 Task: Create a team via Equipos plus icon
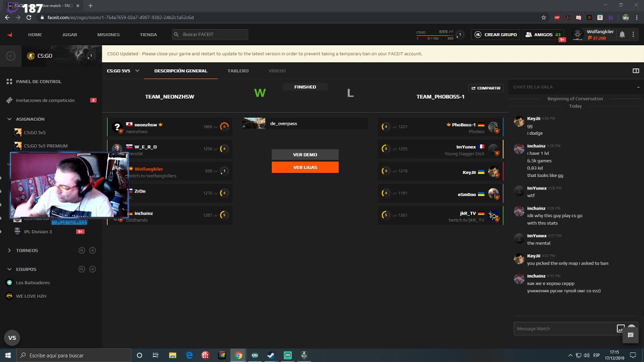(x=93, y=269)
